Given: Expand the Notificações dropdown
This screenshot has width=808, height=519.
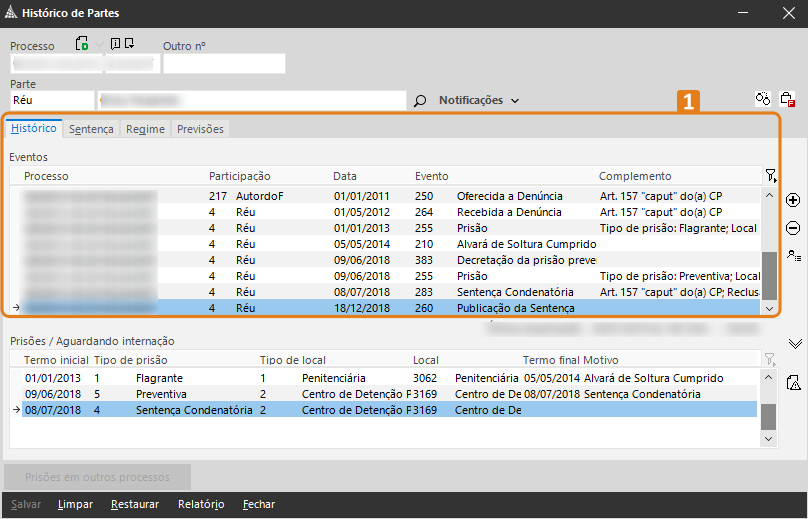Looking at the screenshot, I should click(479, 101).
